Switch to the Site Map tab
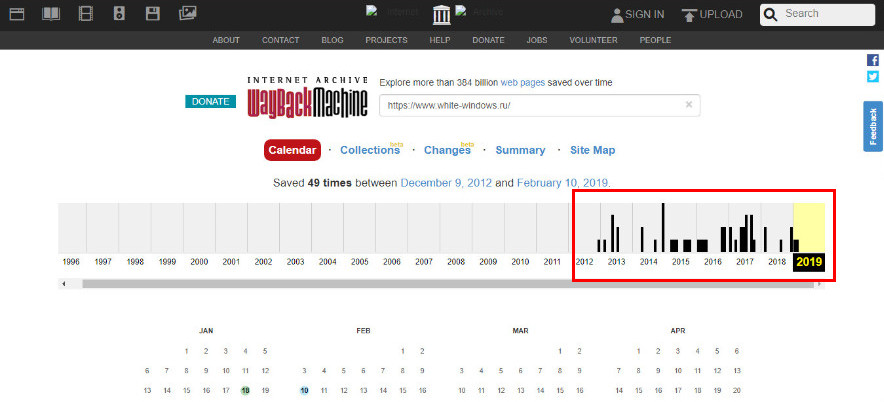Screen dimensions: 884x402 pos(593,150)
